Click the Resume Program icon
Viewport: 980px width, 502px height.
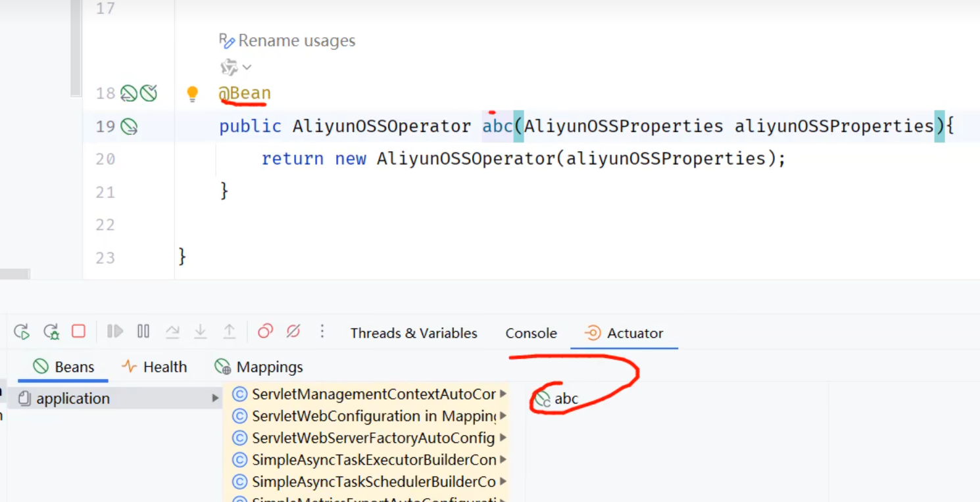coord(115,331)
